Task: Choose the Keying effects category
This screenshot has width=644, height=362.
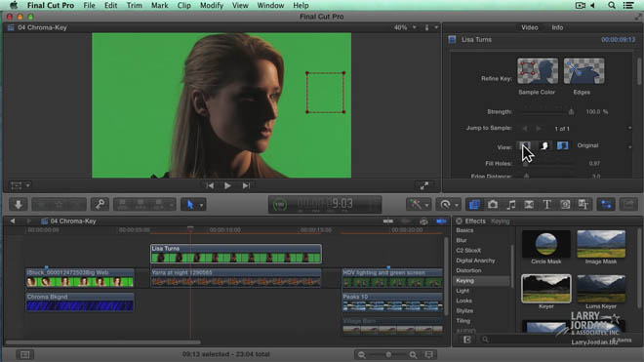Action: pyautogui.click(x=464, y=281)
